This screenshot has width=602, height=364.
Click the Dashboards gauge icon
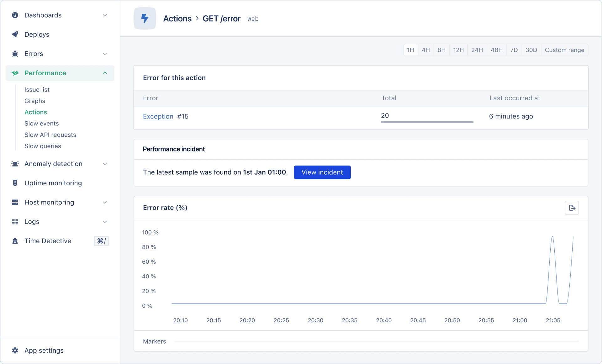(15, 15)
